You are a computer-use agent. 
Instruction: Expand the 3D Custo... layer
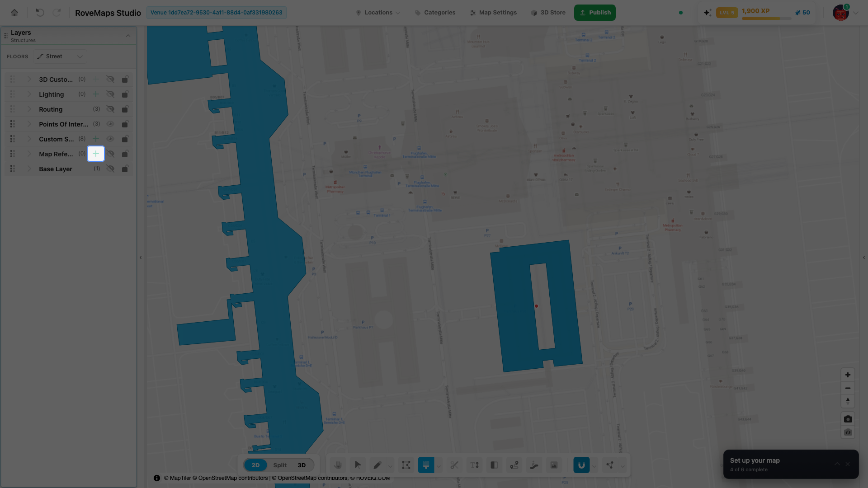click(29, 79)
